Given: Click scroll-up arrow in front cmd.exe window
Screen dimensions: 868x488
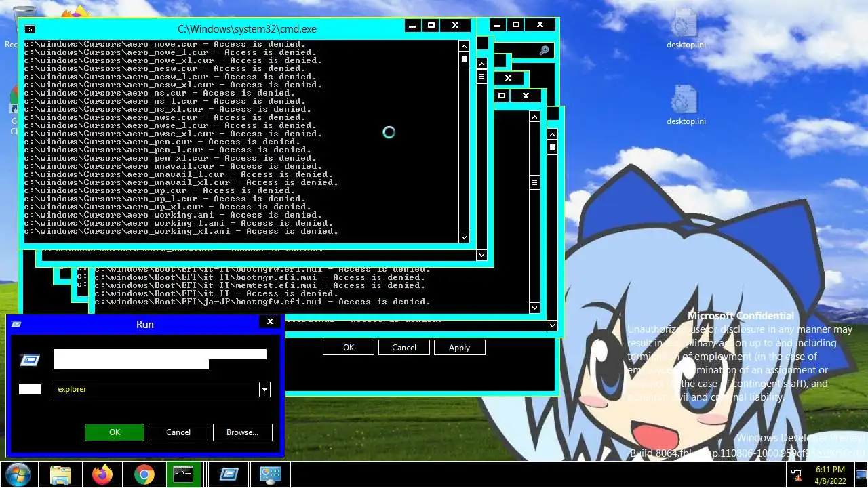Looking at the screenshot, I should tap(464, 46).
